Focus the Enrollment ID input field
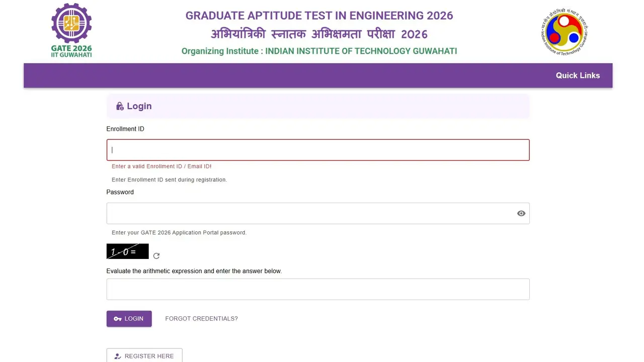 coord(318,150)
